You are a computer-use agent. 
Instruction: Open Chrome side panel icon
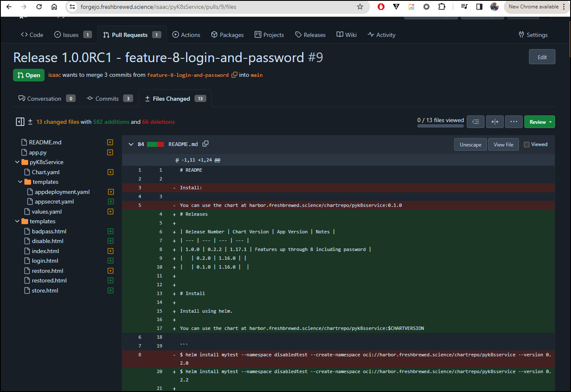pyautogui.click(x=479, y=7)
